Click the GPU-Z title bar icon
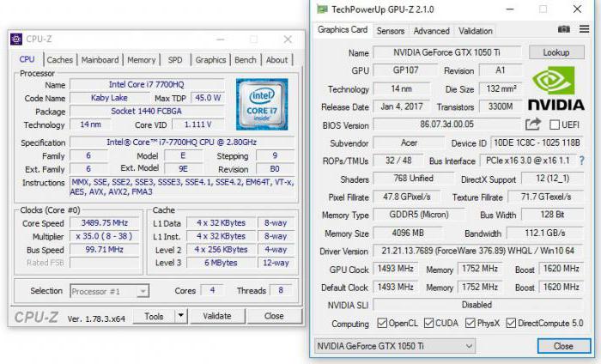The image size is (601, 364). click(x=322, y=9)
